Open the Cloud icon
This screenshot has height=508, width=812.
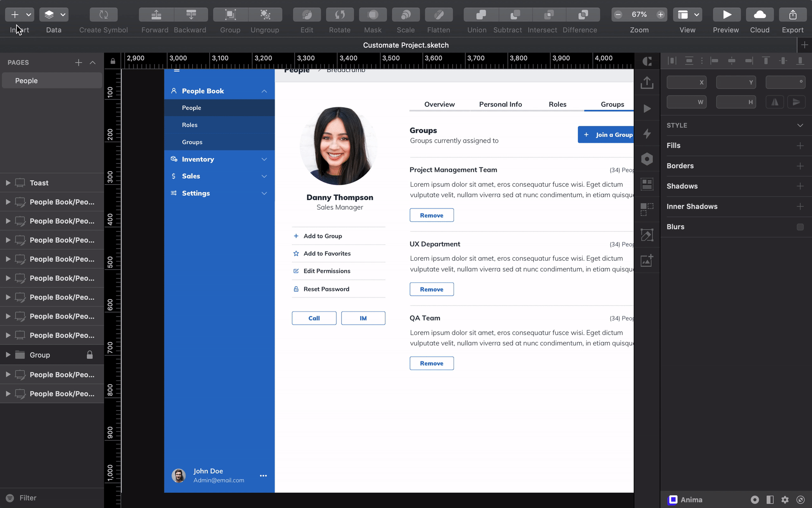point(760,15)
